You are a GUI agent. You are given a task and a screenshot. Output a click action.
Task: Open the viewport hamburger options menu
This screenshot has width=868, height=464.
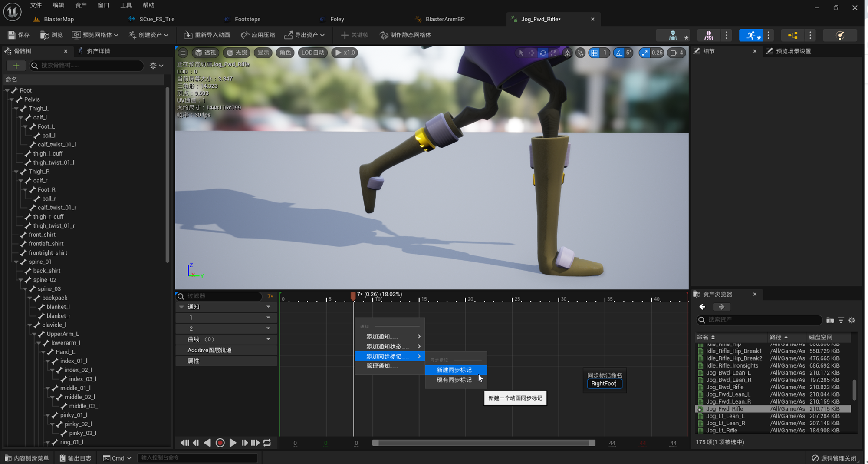tap(183, 53)
